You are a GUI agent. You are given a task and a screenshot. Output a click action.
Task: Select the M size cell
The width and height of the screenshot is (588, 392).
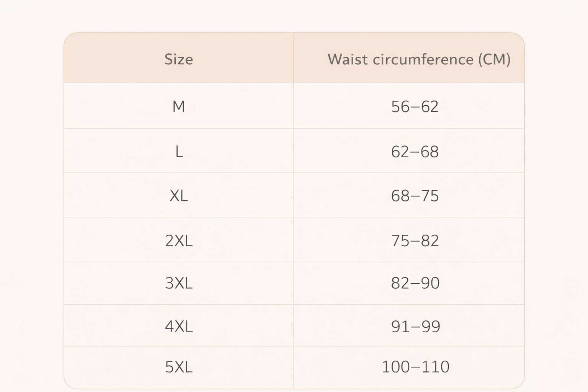(179, 106)
